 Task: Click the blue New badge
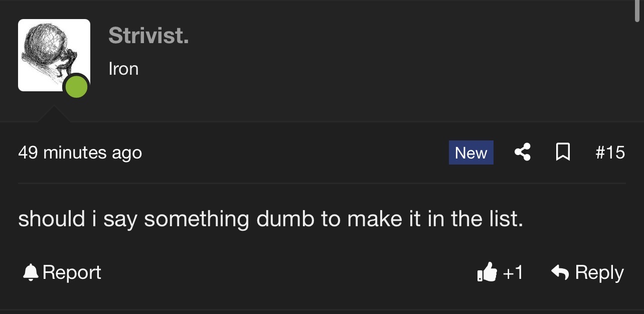(x=471, y=152)
